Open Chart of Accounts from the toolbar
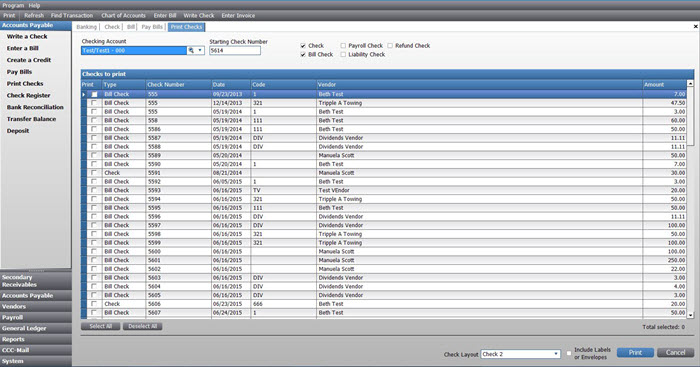This screenshot has height=367, width=700. [123, 15]
